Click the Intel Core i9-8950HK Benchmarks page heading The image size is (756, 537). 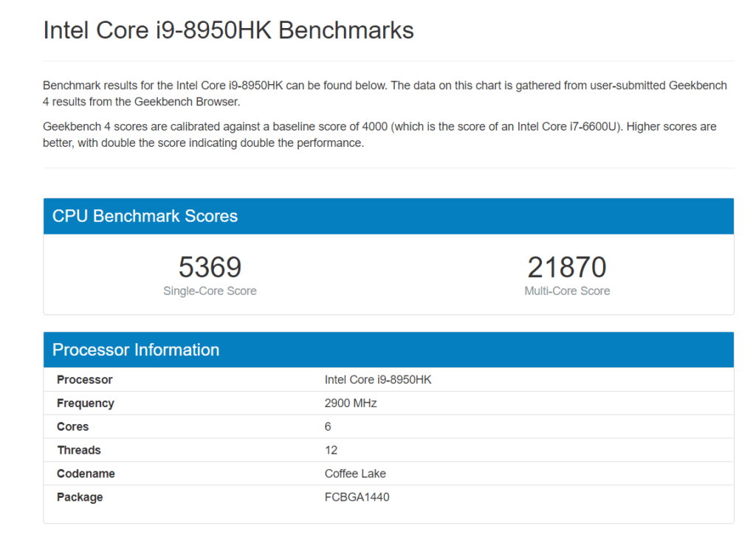[228, 30]
